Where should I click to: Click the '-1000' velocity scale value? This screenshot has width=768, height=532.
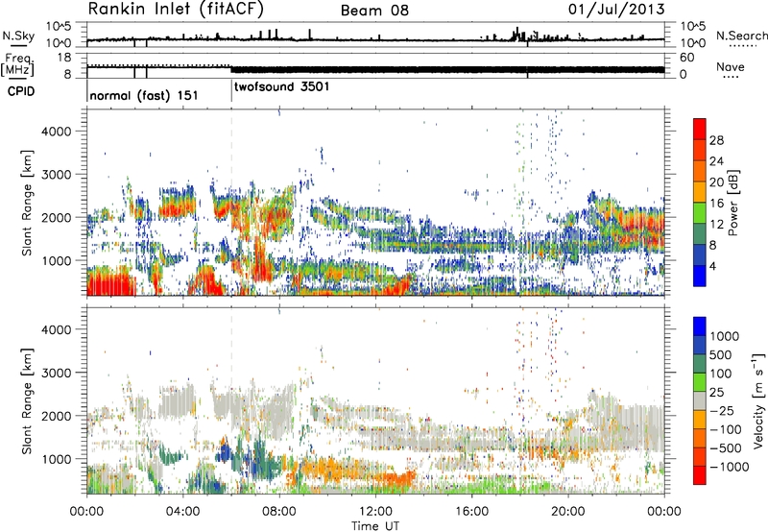730,467
